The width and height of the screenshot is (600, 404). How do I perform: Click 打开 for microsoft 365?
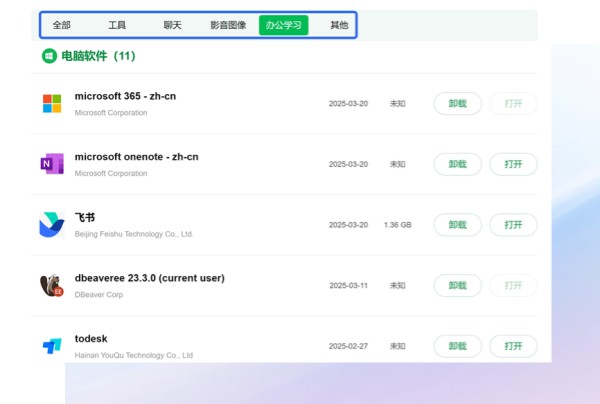pos(513,104)
